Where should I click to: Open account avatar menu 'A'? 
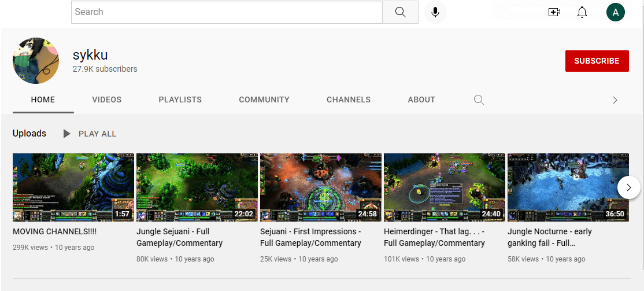coord(615,12)
